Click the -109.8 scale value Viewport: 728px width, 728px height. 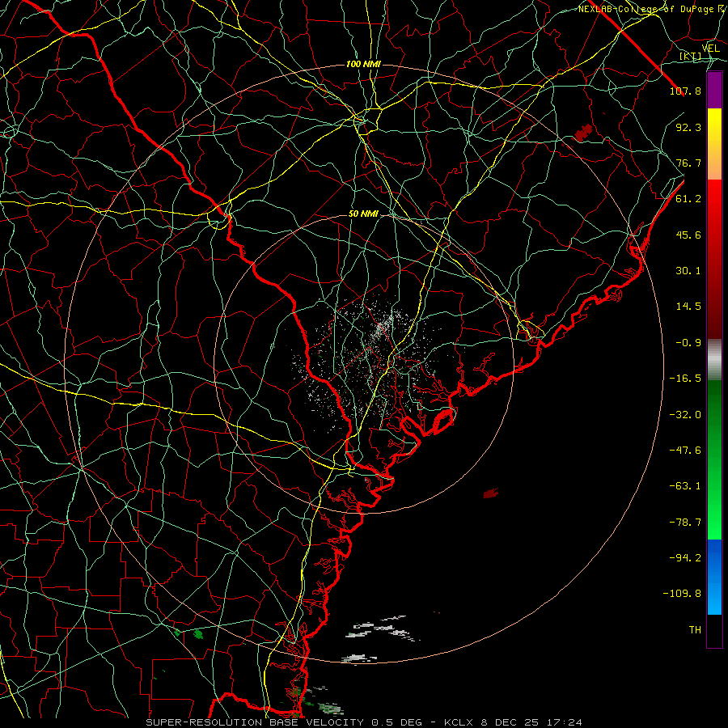(682, 594)
